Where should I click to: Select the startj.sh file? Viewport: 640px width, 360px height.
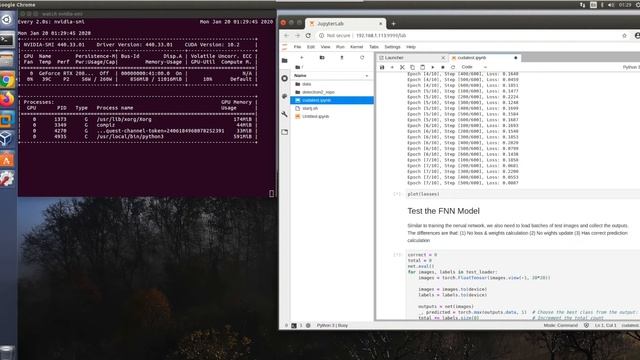point(332,109)
